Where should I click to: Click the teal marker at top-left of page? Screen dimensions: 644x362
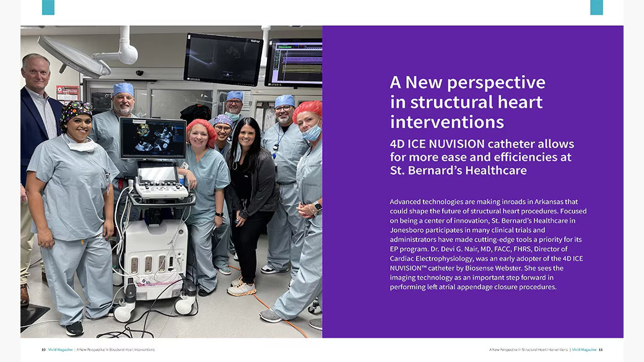coord(48,7)
